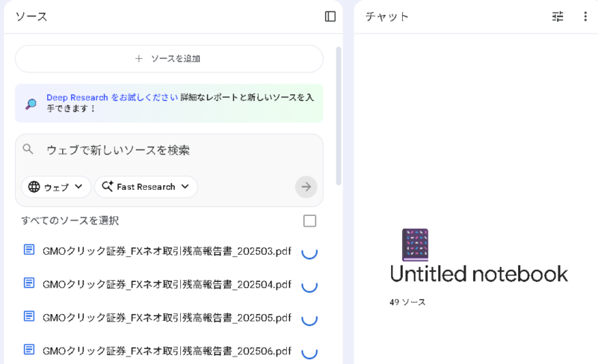598x364 pixels.
Task: Check the すべてのソースを選択 checkbox
Action: click(309, 220)
